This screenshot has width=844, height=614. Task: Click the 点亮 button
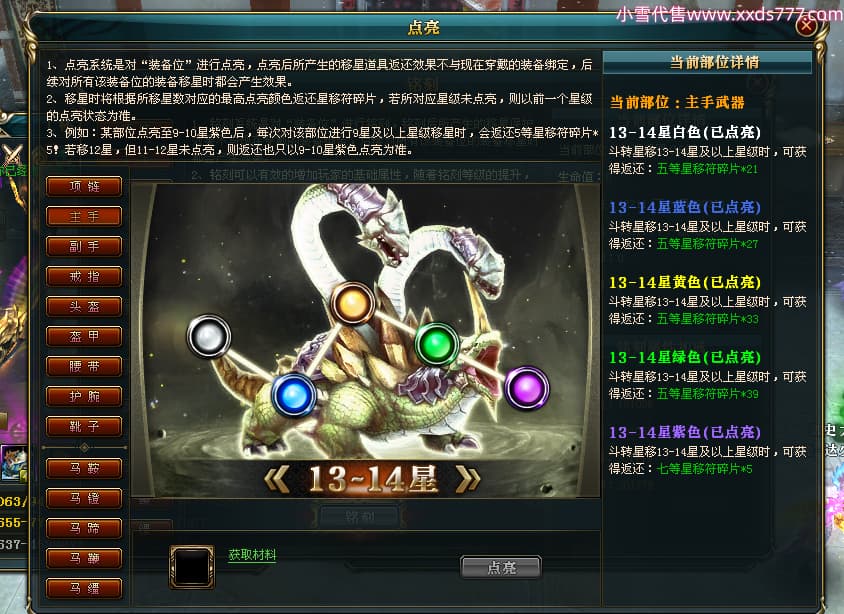coord(501,567)
